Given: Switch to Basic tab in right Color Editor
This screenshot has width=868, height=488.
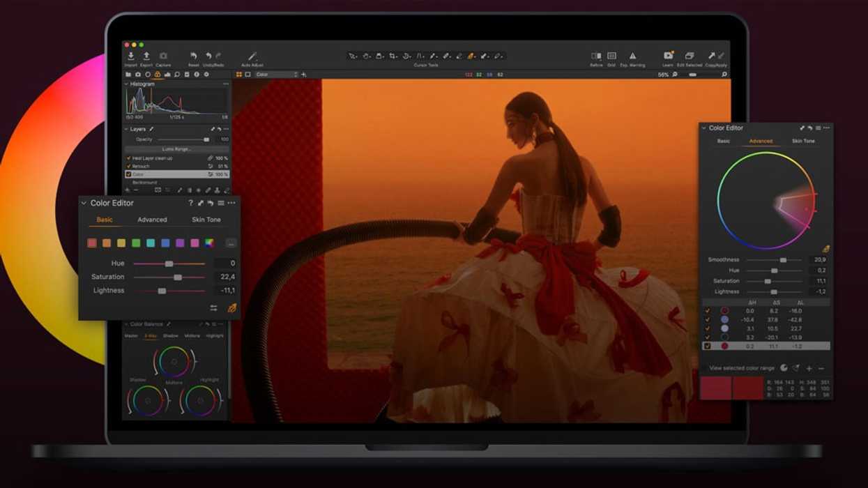Looking at the screenshot, I should (x=724, y=141).
